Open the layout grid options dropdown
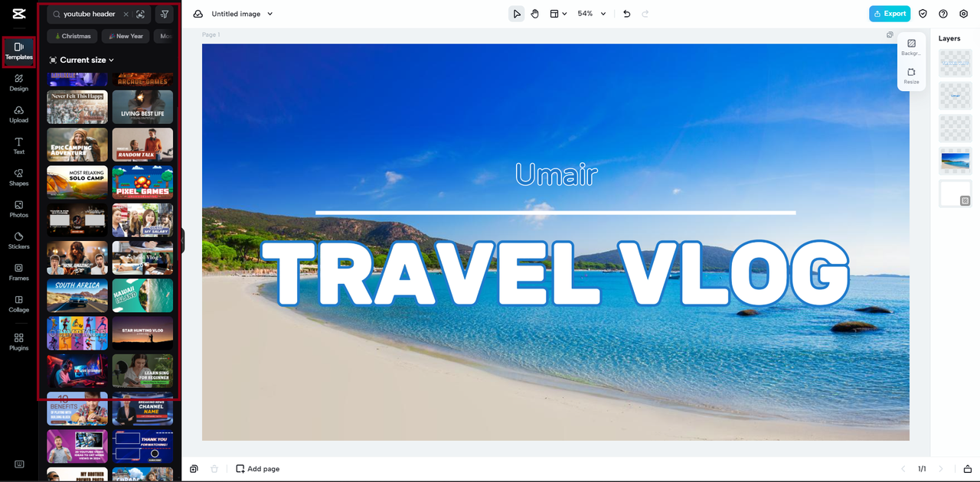 [x=558, y=14]
